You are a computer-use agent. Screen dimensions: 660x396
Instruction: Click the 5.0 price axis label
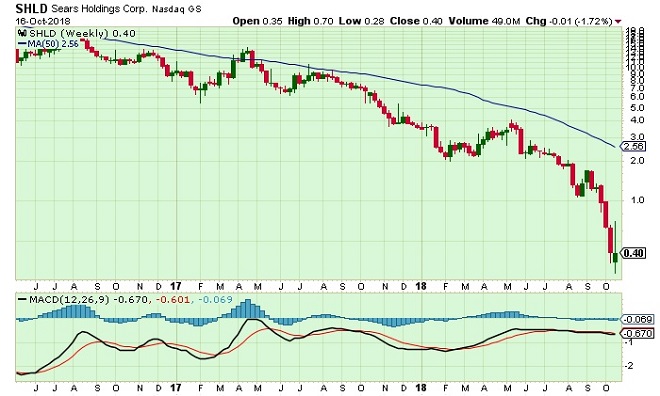coord(637,108)
